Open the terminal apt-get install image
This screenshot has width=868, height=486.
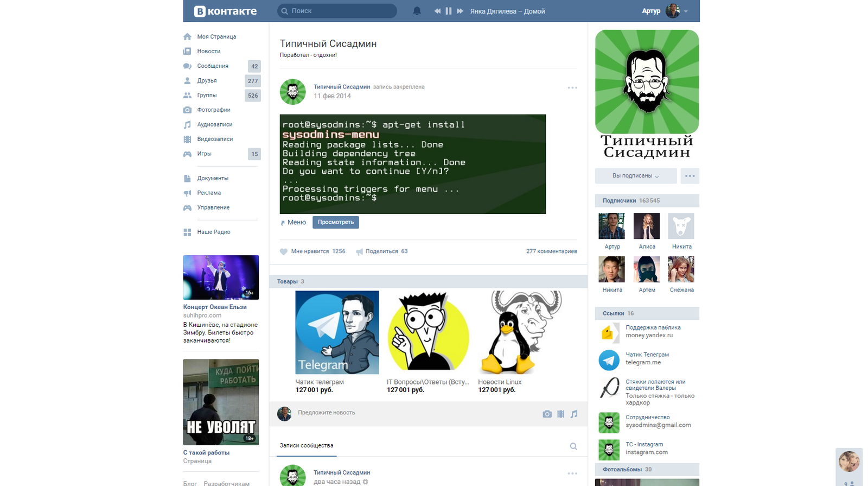(413, 164)
